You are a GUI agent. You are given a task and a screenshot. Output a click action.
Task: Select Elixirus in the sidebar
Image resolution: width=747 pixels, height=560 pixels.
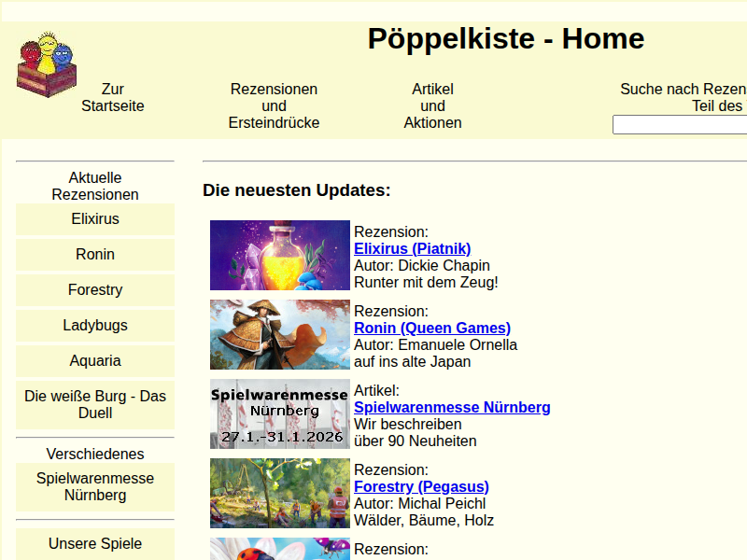pos(95,219)
